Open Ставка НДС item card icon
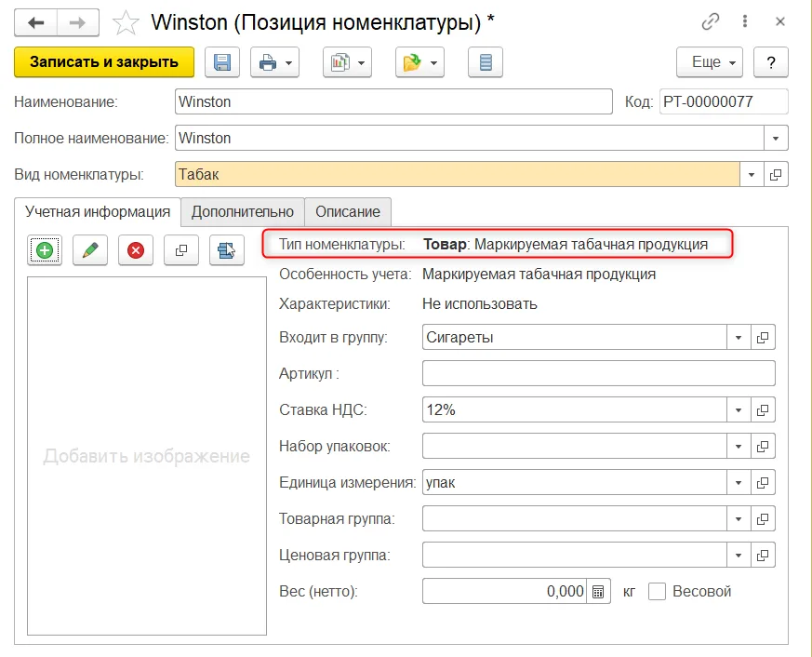Image resolution: width=812 pixels, height=657 pixels. [x=763, y=409]
